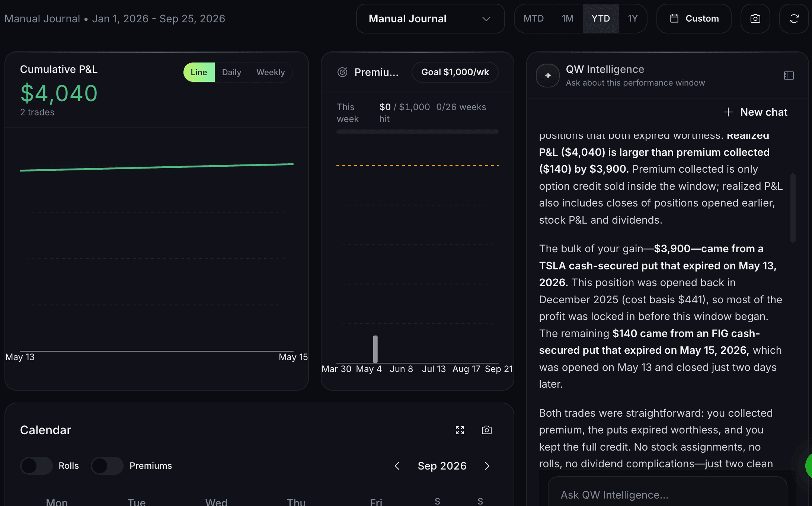Image resolution: width=812 pixels, height=506 pixels.
Task: Click the Calendar heading
Action: (x=45, y=430)
